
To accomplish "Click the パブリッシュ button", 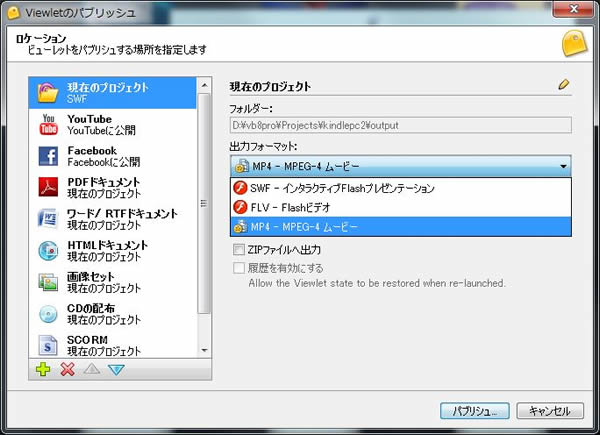I will click(474, 411).
